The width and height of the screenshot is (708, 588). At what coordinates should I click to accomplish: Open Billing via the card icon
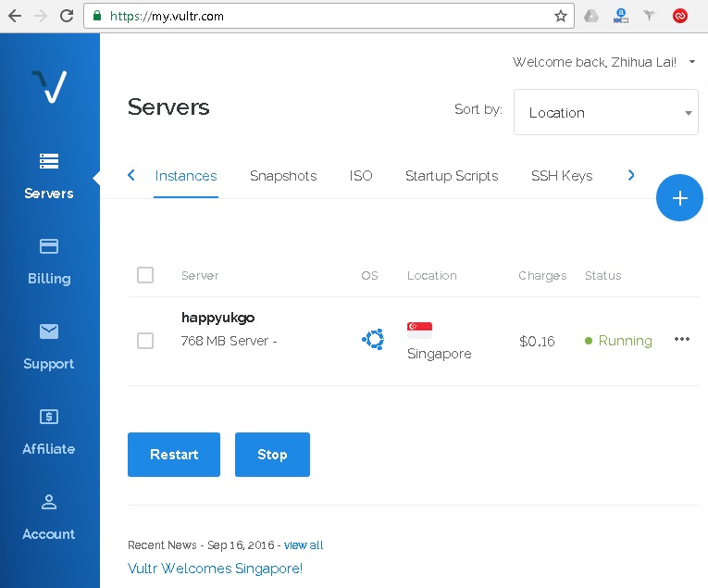click(x=49, y=246)
